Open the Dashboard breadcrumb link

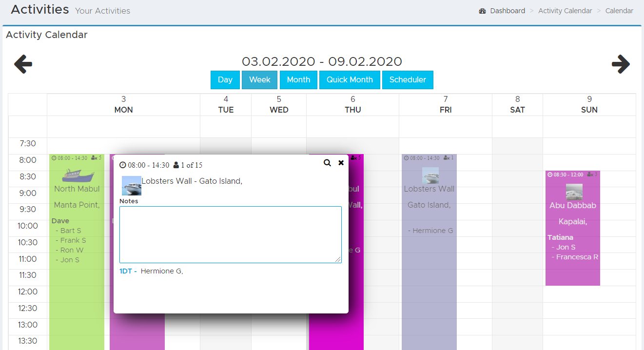click(x=507, y=11)
